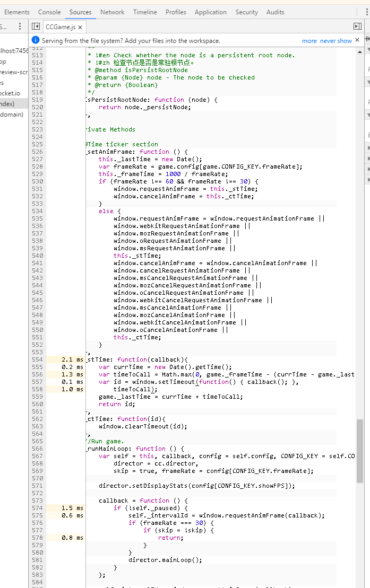The width and height of the screenshot is (370, 588).
Task: Click the "1.5 ms" profile timing
Action: click(x=73, y=508)
